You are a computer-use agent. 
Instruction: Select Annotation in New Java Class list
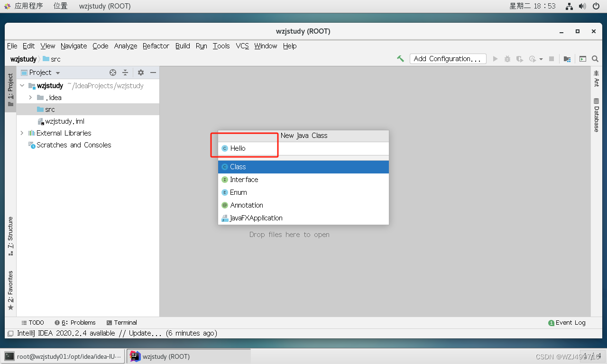point(303,205)
